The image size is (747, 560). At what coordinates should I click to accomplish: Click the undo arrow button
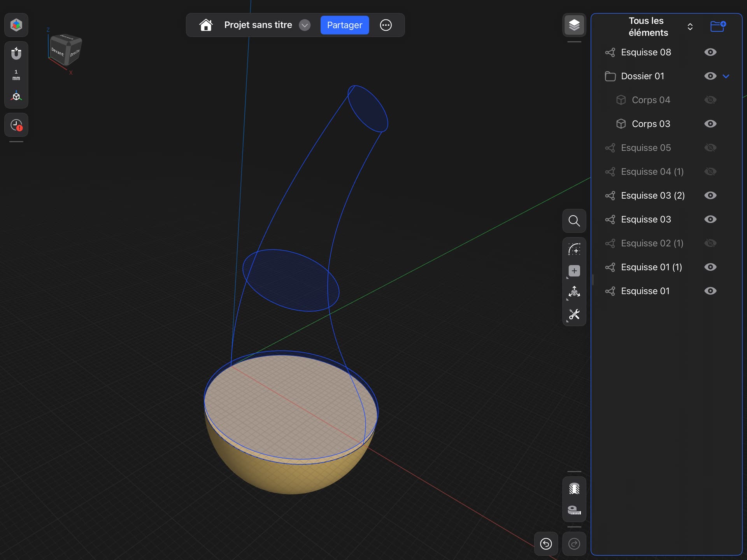click(546, 544)
